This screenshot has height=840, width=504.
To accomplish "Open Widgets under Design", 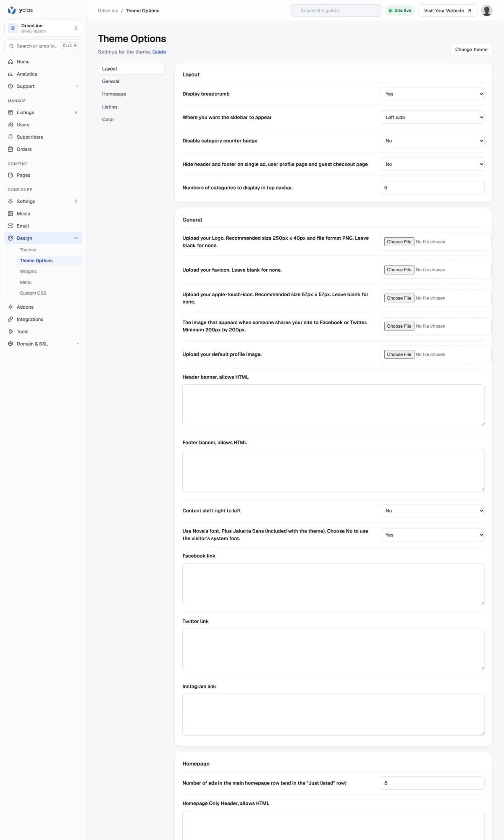I will coord(49,272).
